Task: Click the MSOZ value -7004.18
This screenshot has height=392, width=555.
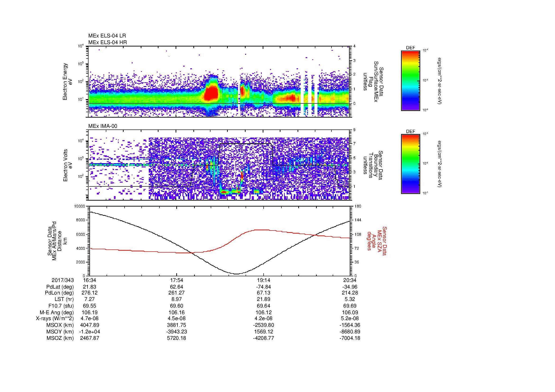Action: (350, 338)
